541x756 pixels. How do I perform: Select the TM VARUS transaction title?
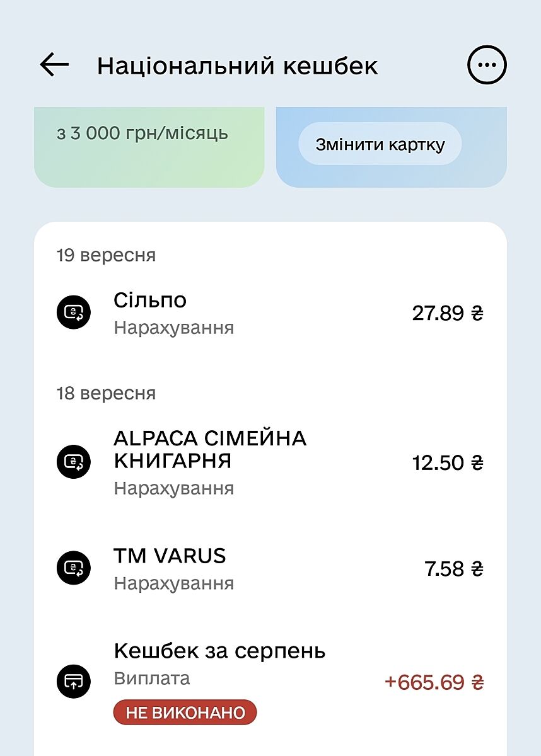[170, 556]
